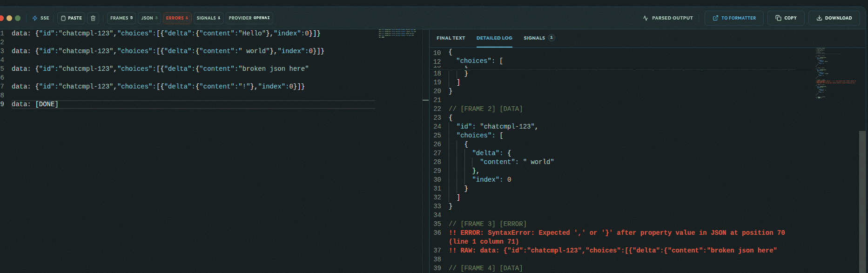Click line number 9 in input gutter
This screenshot has height=273, width=868.
click(x=2, y=104)
